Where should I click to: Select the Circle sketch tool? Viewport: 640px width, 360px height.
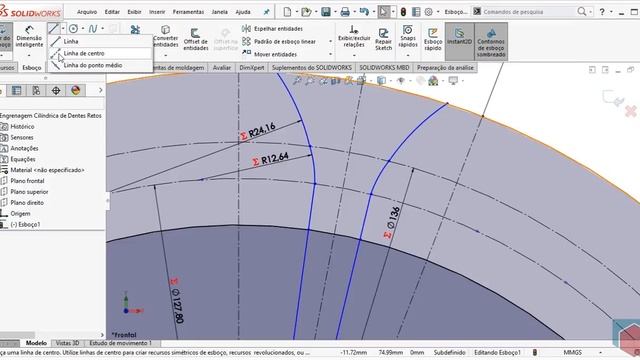(73, 28)
